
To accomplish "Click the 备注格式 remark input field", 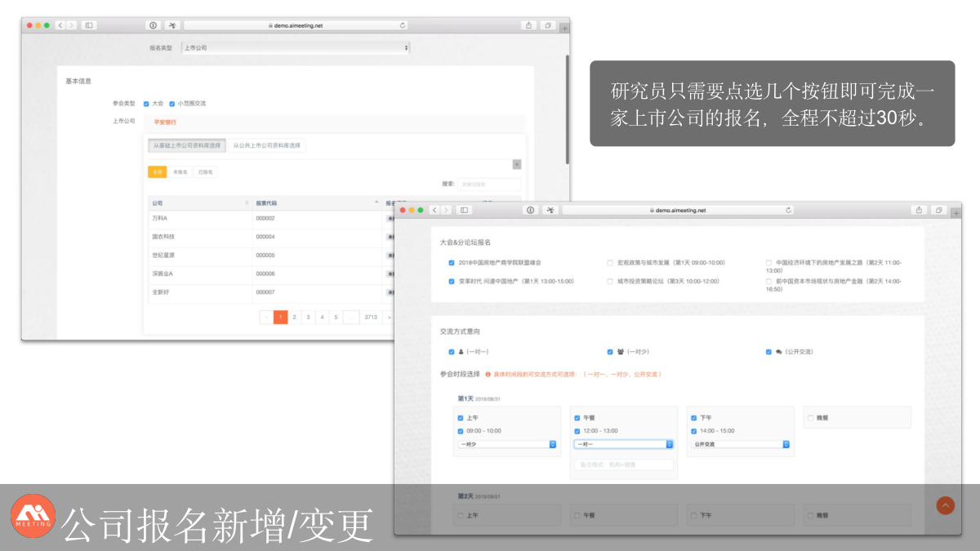I will click(x=624, y=464).
